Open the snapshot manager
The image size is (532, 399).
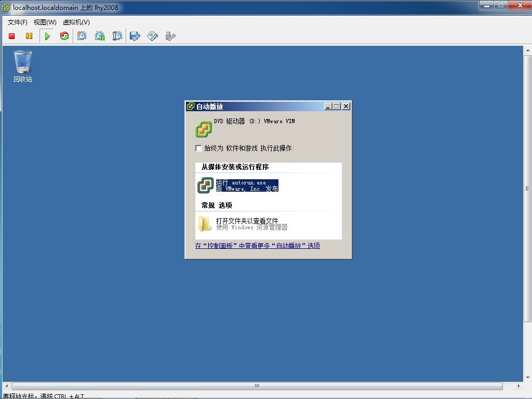pos(117,36)
